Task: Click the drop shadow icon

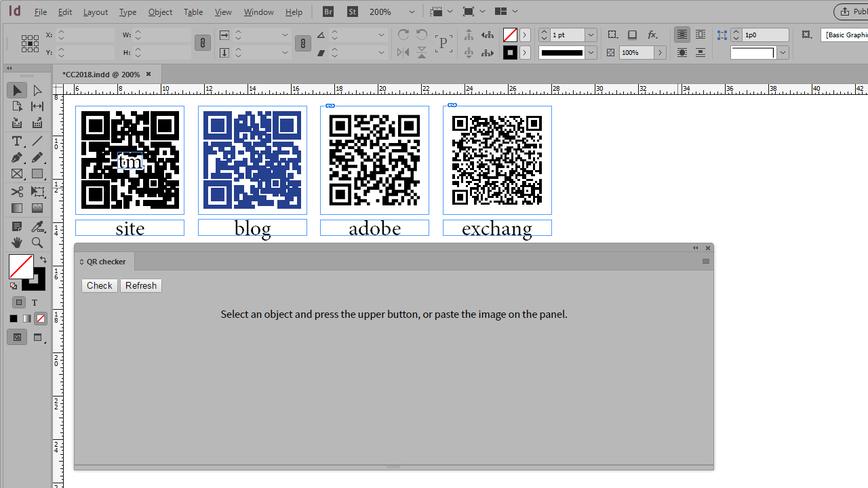Action: [x=632, y=35]
